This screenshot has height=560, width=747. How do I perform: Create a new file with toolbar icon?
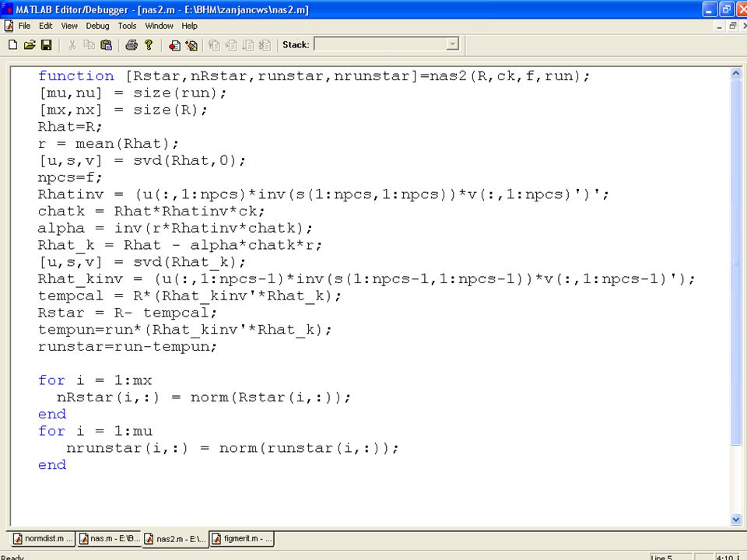coord(13,45)
